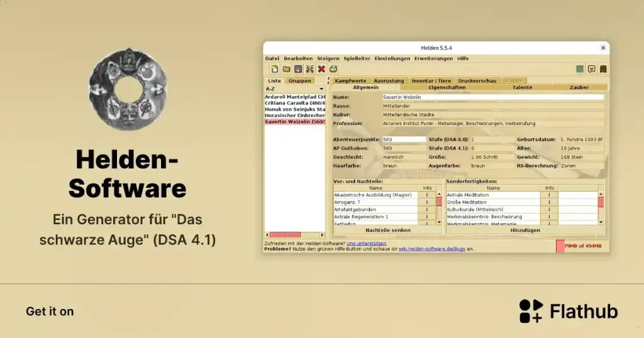Viewport: 644px width, 338px height.
Task: Close the Helden 5.5.4 window
Action: [x=603, y=48]
